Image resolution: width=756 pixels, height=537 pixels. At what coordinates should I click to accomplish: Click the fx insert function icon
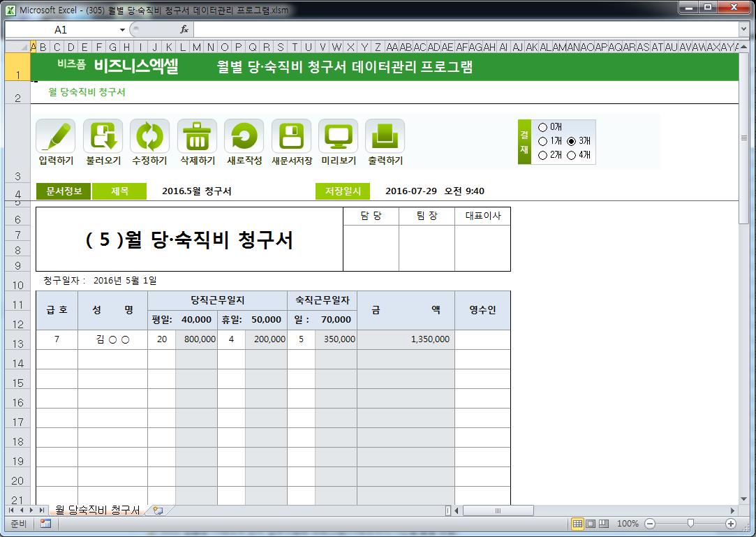(184, 29)
